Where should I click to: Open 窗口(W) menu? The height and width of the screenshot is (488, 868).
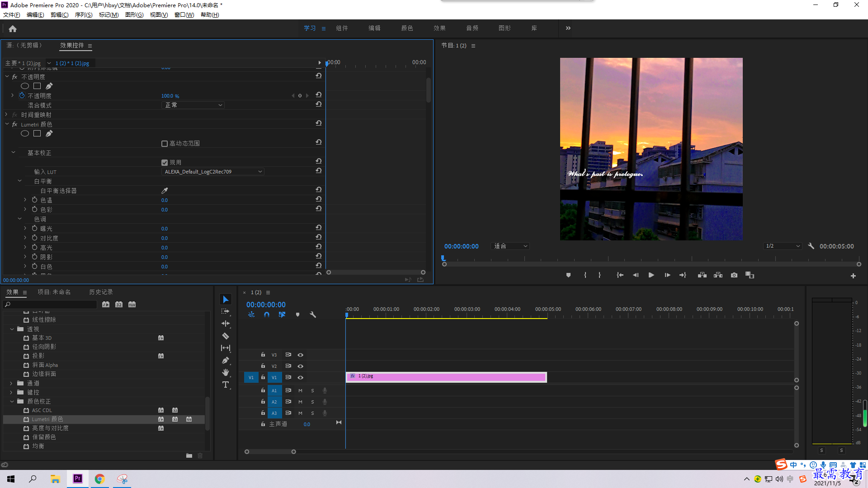pyautogui.click(x=184, y=15)
